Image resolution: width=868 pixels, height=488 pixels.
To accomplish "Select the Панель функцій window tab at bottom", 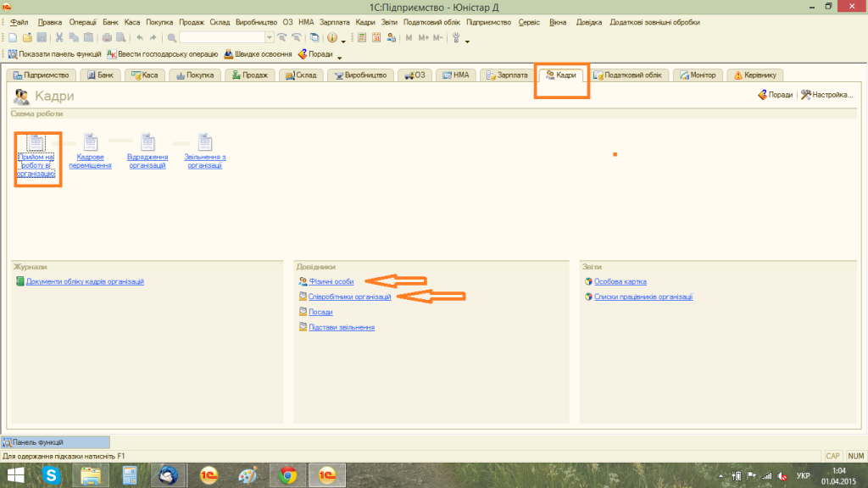I will coord(55,442).
